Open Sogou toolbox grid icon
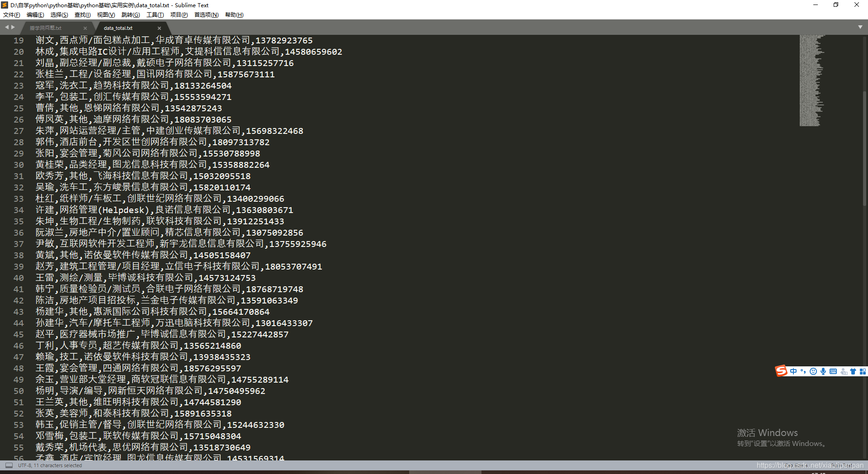This screenshot has height=474, width=868. point(863,371)
